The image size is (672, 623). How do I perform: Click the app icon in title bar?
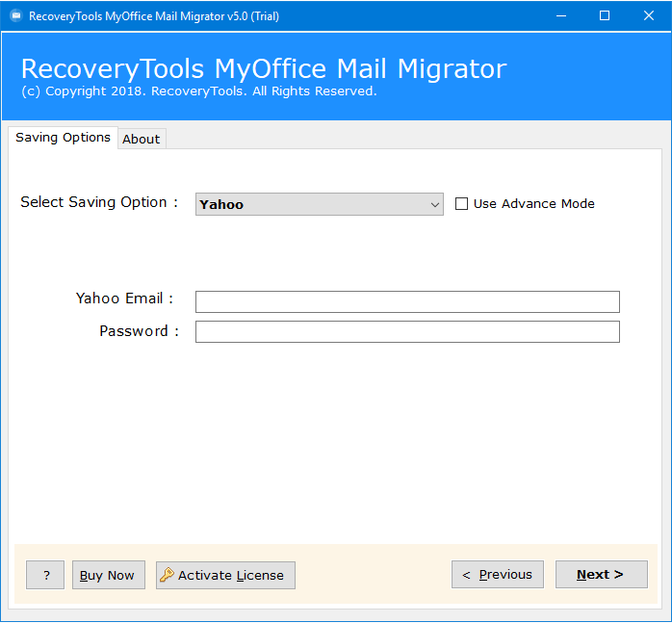coord(15,15)
